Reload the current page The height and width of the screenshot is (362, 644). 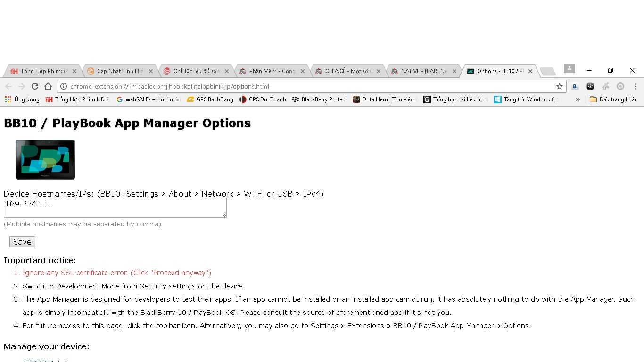[x=35, y=86]
